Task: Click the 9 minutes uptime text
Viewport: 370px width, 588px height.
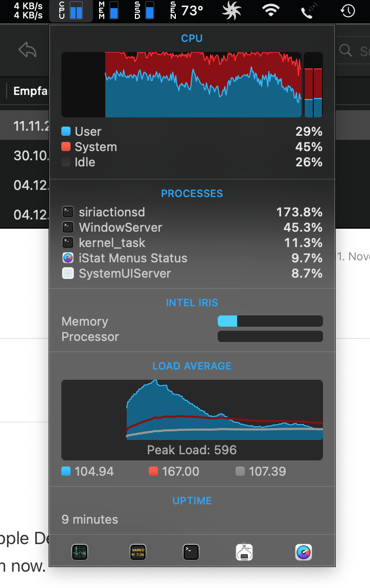Action: point(90,520)
